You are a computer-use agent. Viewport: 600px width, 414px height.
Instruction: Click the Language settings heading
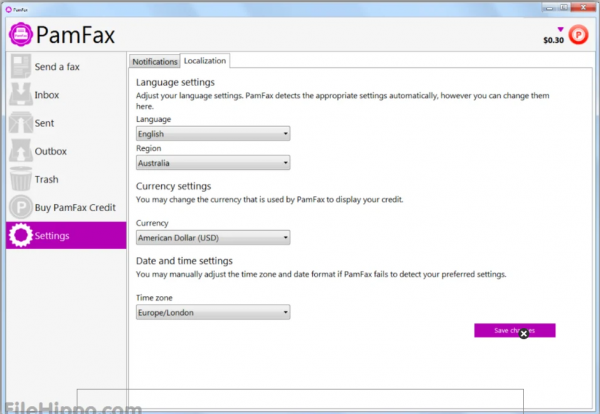175,82
